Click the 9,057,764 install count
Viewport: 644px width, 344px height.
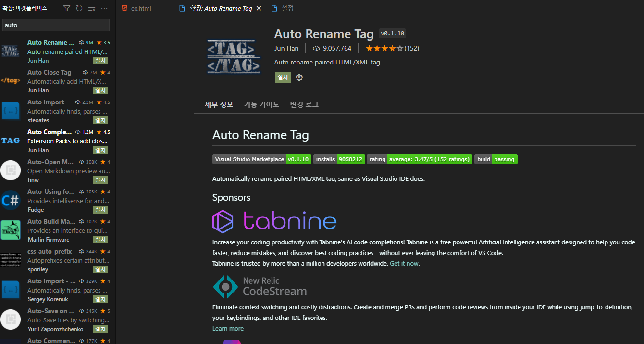pyautogui.click(x=332, y=48)
